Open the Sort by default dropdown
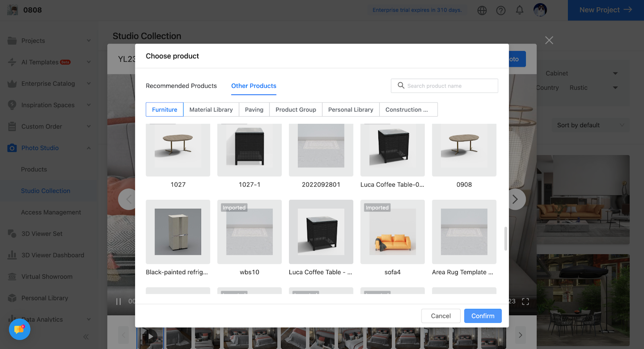Image resolution: width=644 pixels, height=349 pixels. [590, 125]
